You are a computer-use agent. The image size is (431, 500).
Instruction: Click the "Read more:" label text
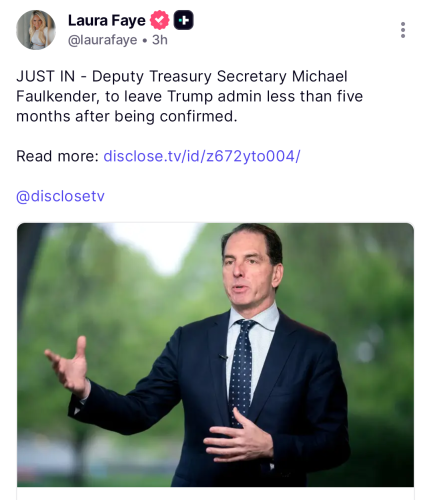click(x=57, y=156)
